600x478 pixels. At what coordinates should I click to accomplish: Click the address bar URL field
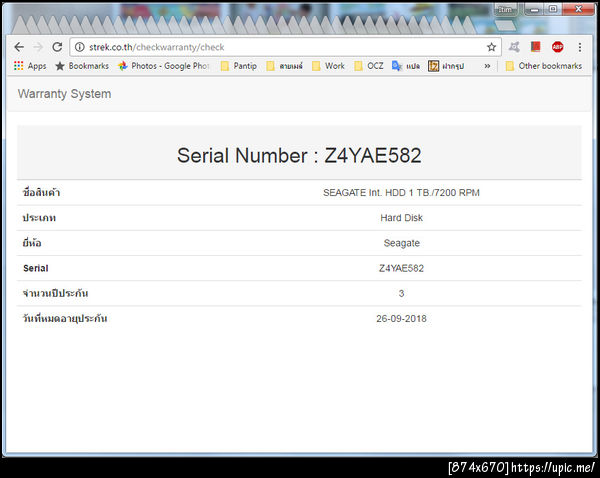coord(283,47)
